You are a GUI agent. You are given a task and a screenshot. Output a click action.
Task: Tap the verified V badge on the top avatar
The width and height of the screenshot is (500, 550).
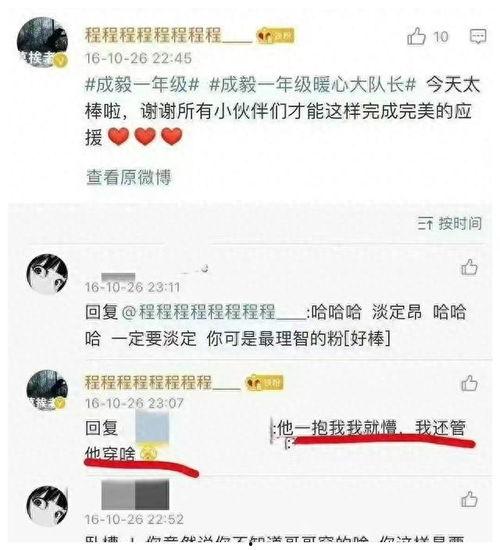pos(61,61)
